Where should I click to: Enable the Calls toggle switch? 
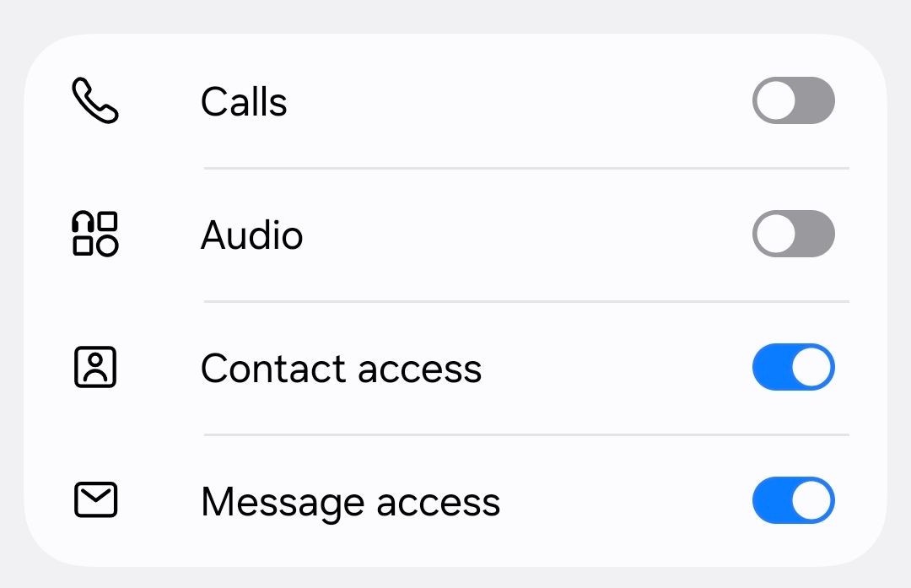[x=794, y=100]
